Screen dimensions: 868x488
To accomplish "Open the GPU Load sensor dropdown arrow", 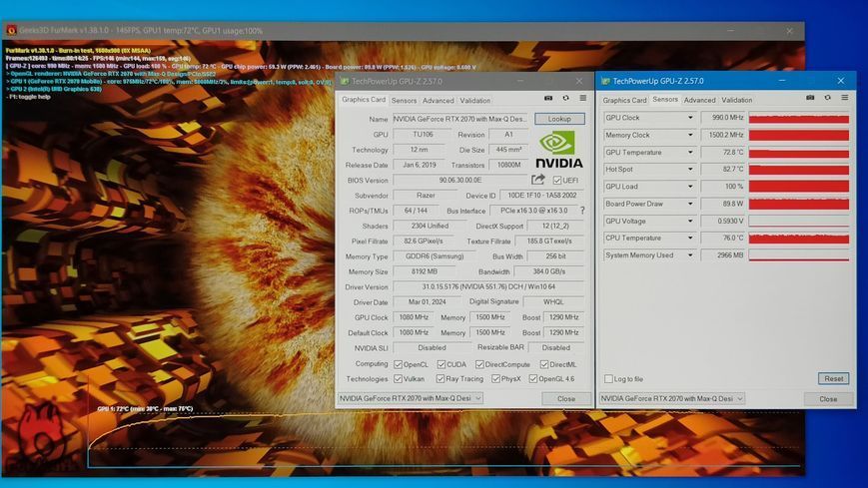I will (x=690, y=187).
